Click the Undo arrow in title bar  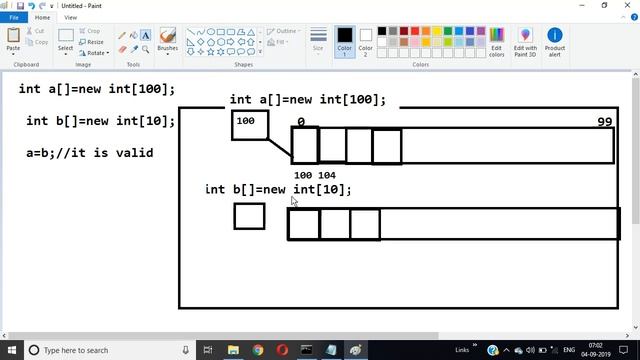click(x=31, y=6)
